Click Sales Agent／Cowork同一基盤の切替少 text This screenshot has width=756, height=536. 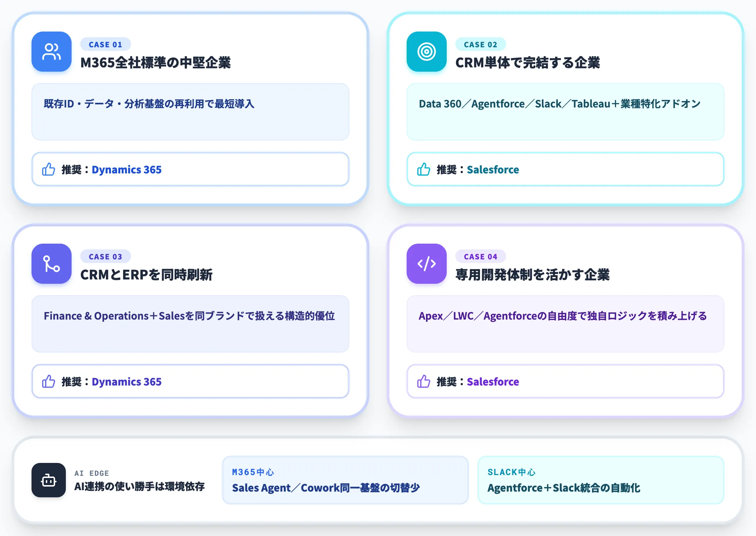pos(326,488)
